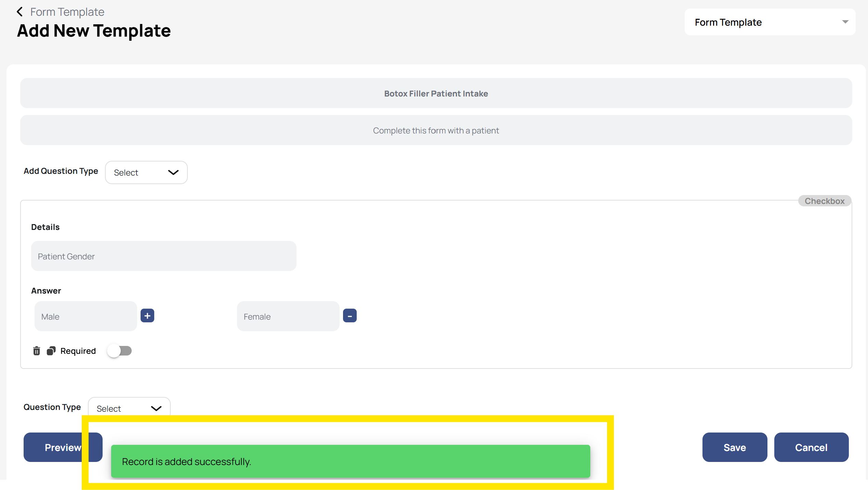Click the trash delete question icon
Viewport: 868px width, 490px height.
[37, 351]
